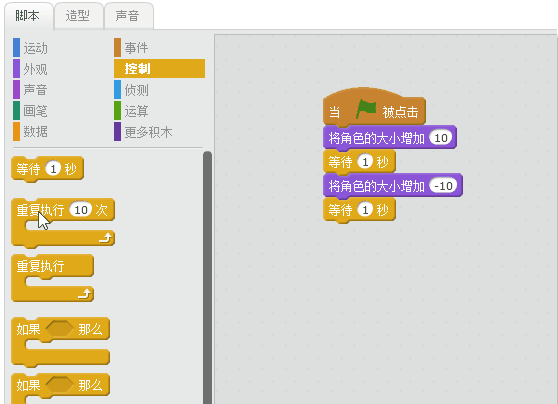Edit the 10 count in 重复执行 block
This screenshot has width=558, height=404.
tap(81, 210)
